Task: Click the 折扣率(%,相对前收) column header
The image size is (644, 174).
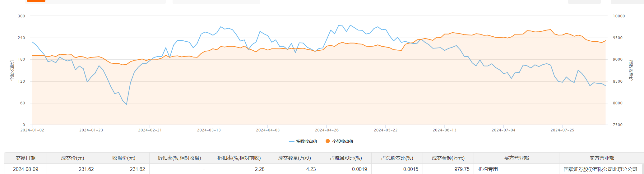Action: (x=239, y=158)
